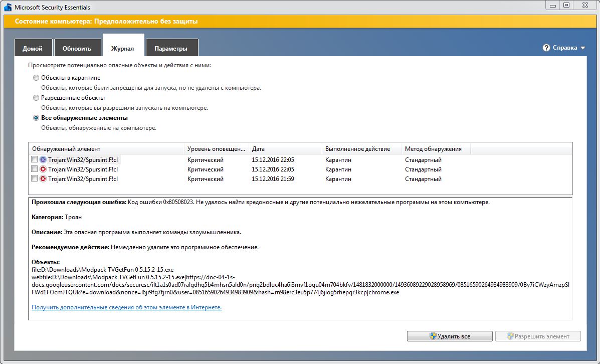
Task: Minimize the Security Essentials window
Action: 553,6
